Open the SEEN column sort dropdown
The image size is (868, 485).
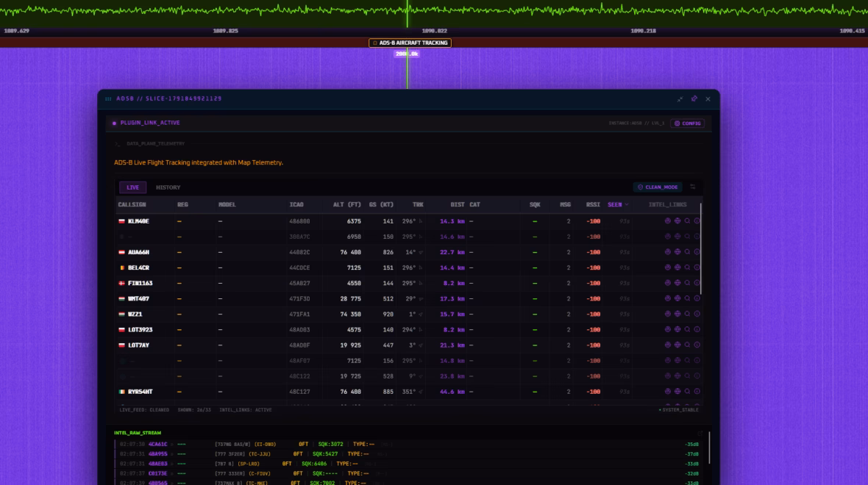(618, 204)
